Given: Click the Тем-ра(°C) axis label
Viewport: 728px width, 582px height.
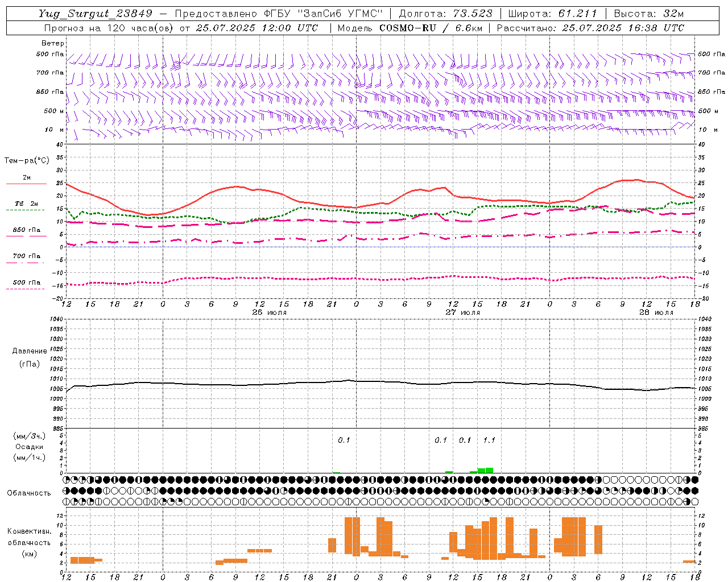Looking at the screenshot, I should pyautogui.click(x=27, y=161).
